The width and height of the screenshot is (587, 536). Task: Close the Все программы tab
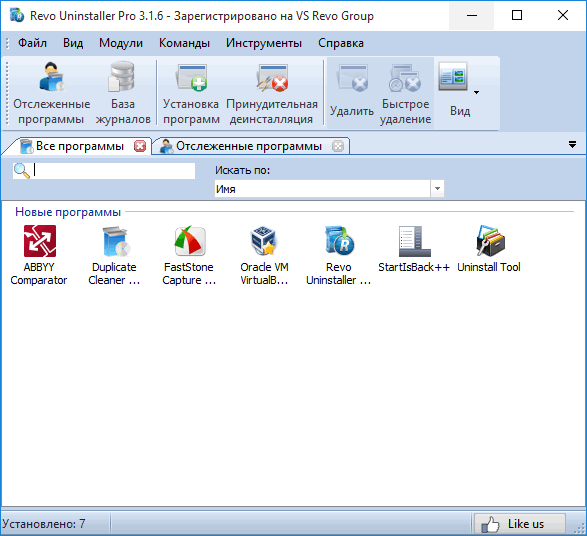[140, 146]
